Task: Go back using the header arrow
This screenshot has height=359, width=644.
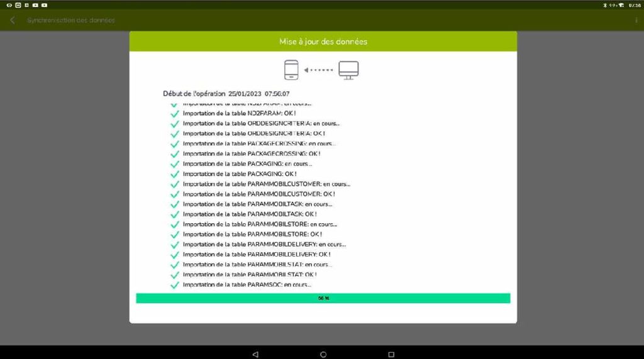Action: pos(13,20)
